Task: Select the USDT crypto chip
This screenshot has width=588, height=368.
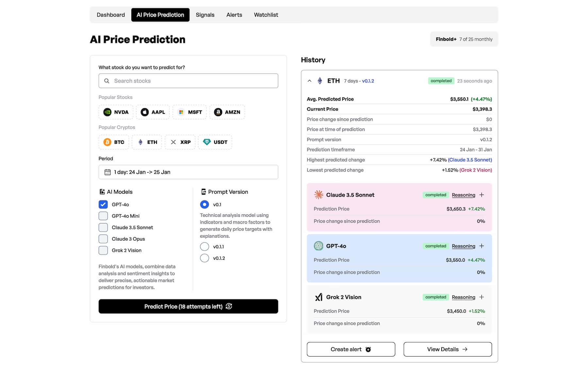Action: 215,142
